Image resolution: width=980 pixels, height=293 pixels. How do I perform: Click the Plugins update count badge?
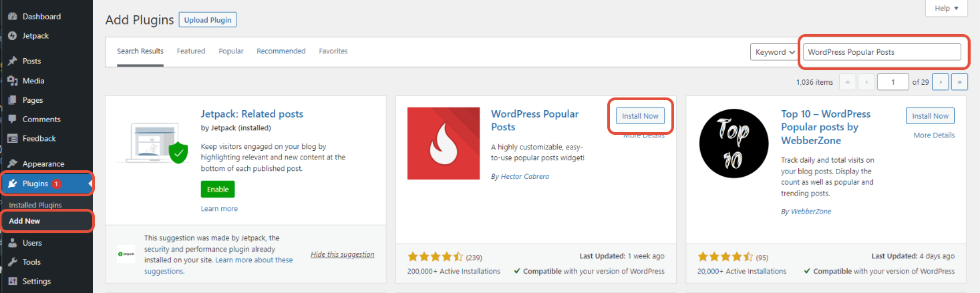[x=57, y=184]
